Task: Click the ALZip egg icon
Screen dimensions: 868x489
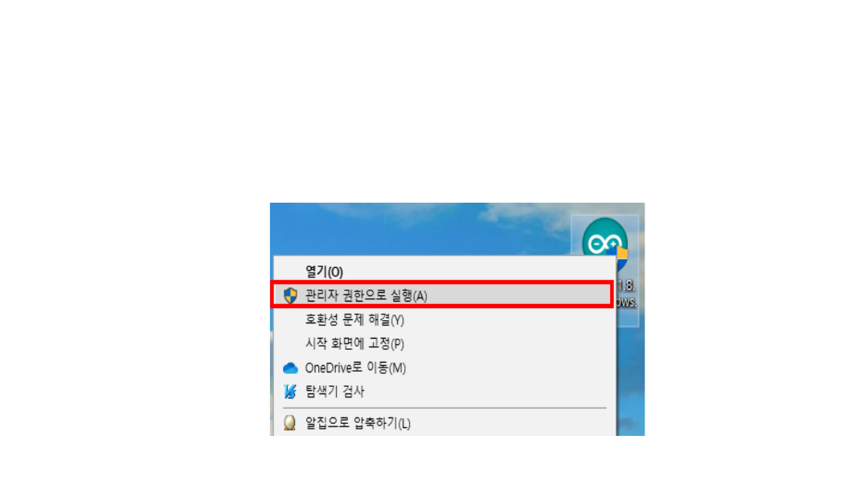Action: pos(289,423)
